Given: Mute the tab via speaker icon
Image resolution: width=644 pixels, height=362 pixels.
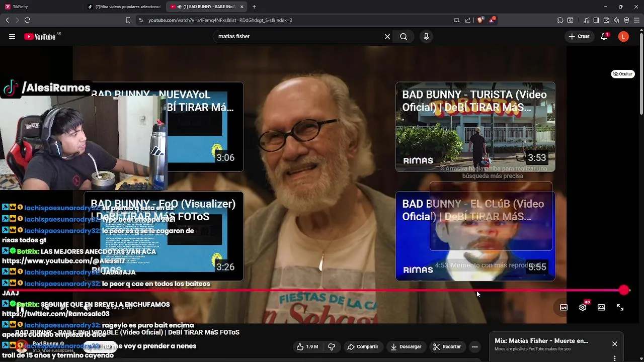Looking at the screenshot, I should (180, 7).
